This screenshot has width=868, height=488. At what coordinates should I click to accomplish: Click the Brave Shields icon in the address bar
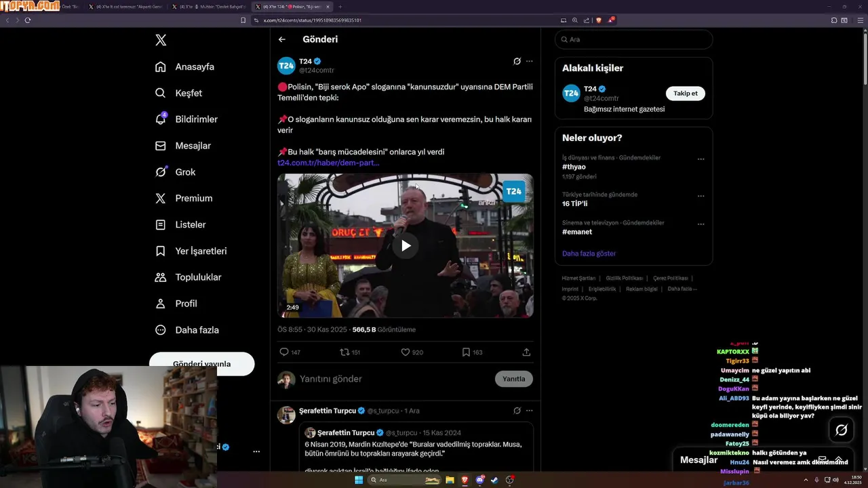[598, 20]
